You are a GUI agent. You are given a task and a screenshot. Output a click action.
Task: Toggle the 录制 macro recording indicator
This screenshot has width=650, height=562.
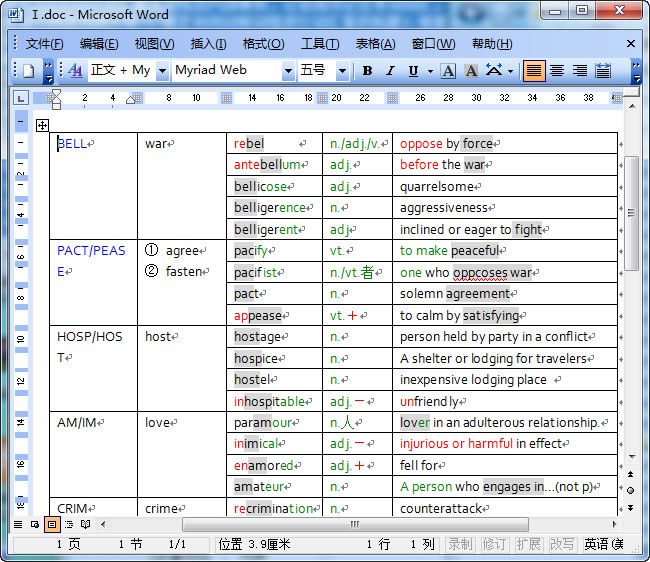coord(460,544)
